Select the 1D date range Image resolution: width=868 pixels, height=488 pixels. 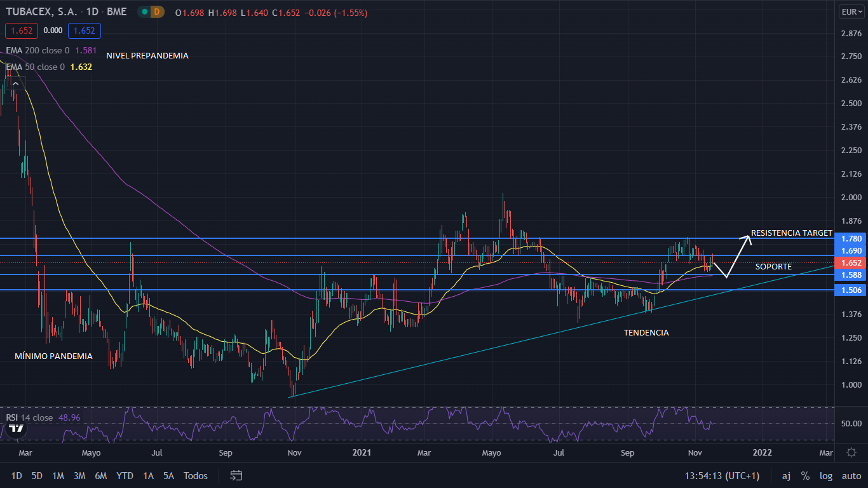click(x=17, y=475)
